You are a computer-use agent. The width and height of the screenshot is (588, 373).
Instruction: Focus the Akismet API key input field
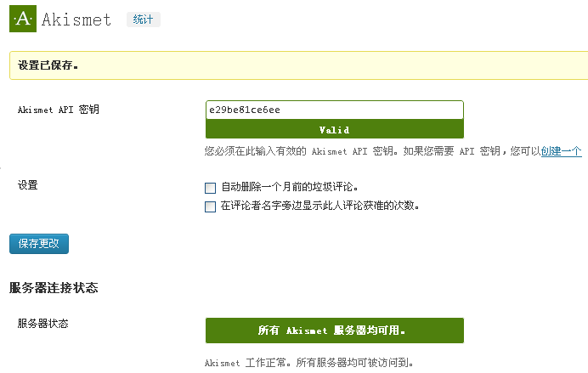[335, 110]
